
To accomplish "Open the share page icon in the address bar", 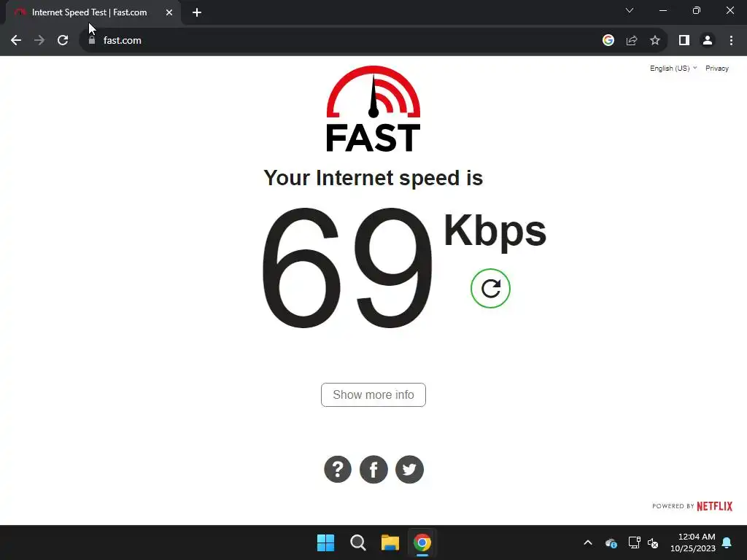I will [632, 41].
